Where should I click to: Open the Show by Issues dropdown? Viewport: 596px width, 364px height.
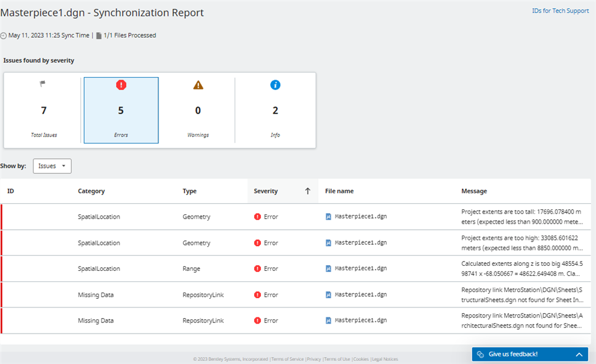pyautogui.click(x=52, y=166)
